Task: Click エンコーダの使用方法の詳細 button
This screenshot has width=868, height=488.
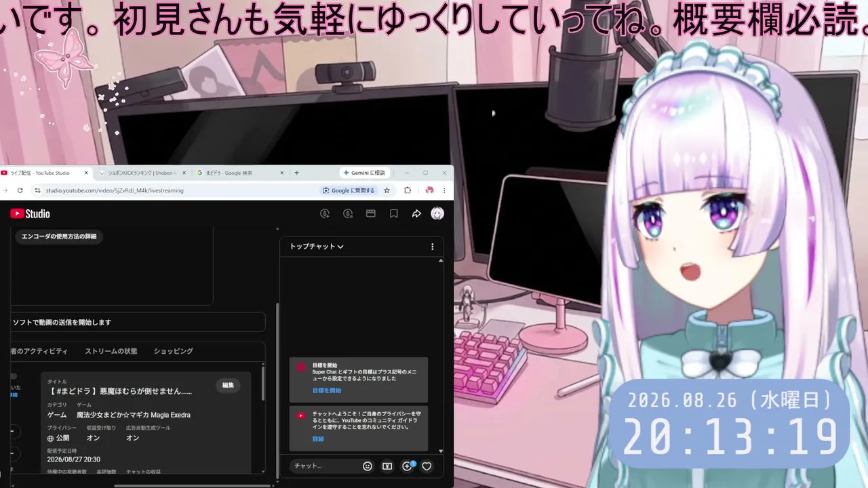Action: (x=59, y=237)
